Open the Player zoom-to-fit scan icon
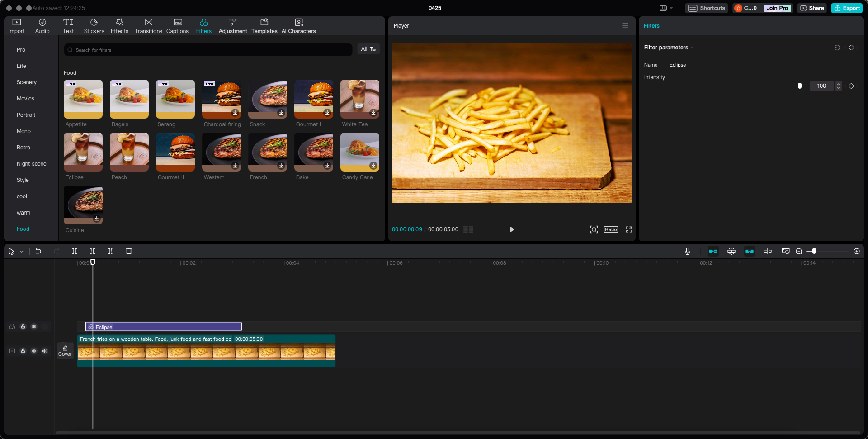868x439 pixels. coord(594,229)
